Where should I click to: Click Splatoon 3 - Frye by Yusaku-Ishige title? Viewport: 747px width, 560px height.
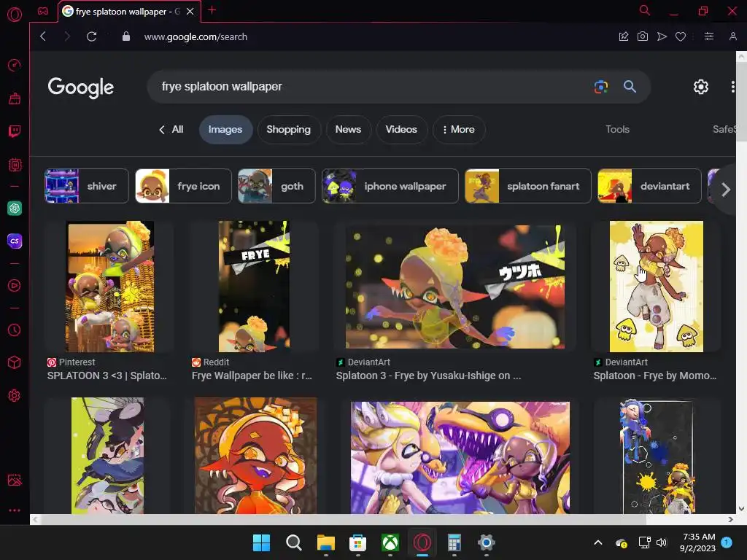(x=428, y=376)
